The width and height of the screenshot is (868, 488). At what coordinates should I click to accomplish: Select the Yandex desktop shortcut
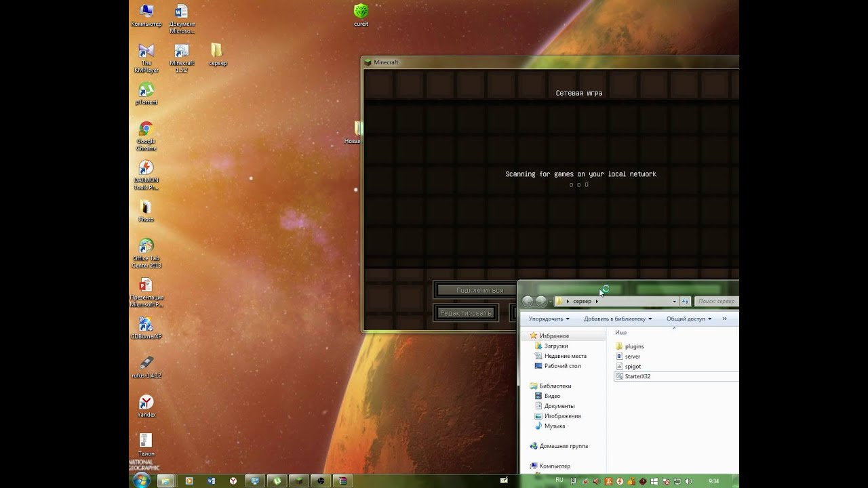coord(146,406)
